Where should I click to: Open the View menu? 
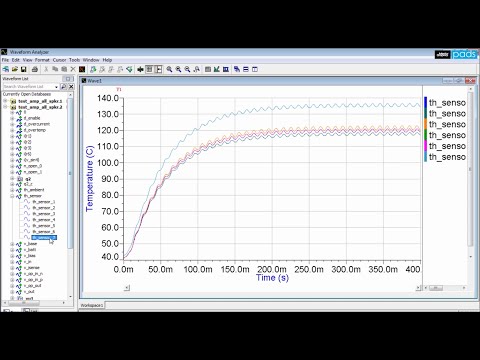[27, 60]
